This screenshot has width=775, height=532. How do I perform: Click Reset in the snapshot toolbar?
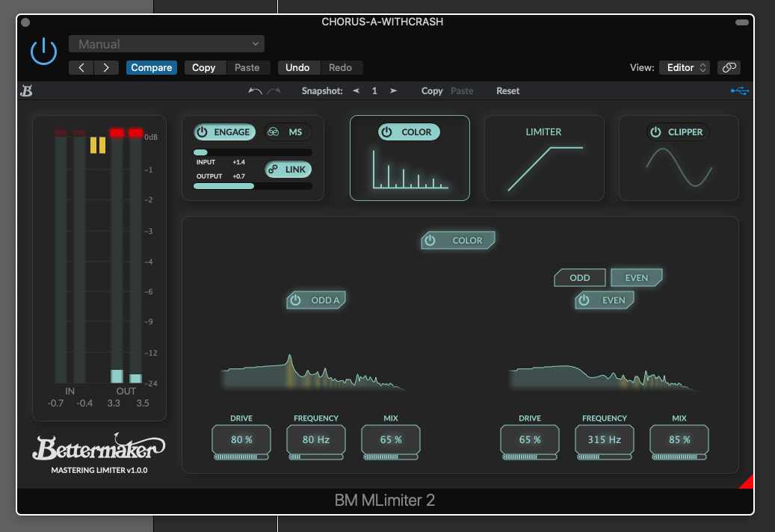(x=507, y=91)
